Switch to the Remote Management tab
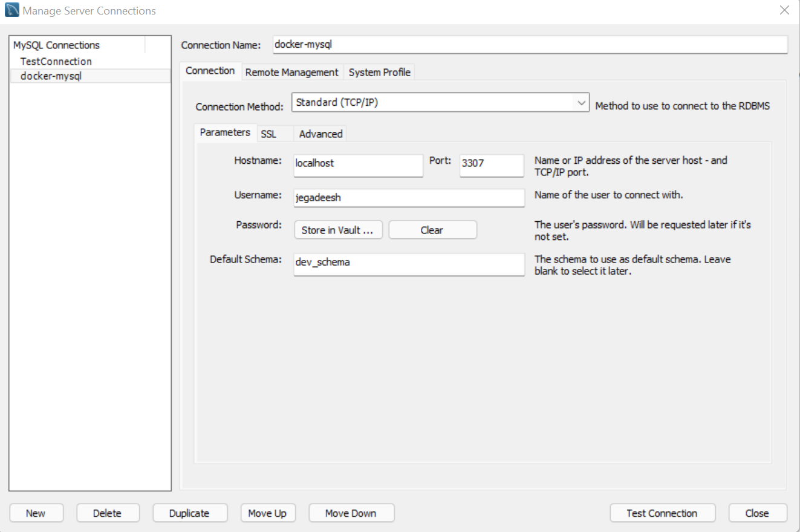 click(291, 72)
